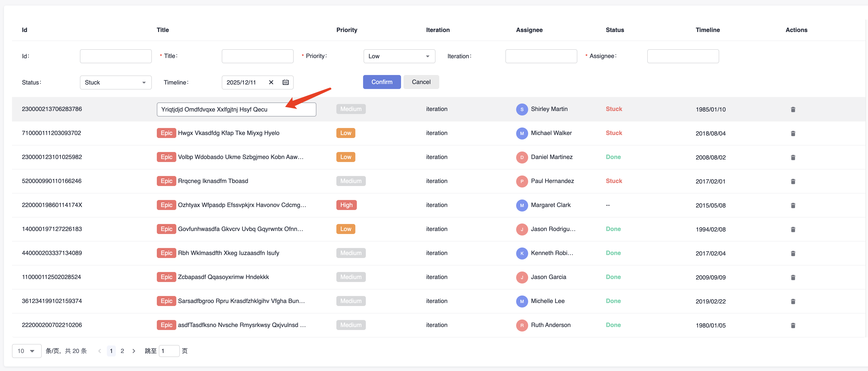Viewport: 868px width, 371px height.
Task: Remove the Paul Hernandez row
Action: click(x=793, y=181)
